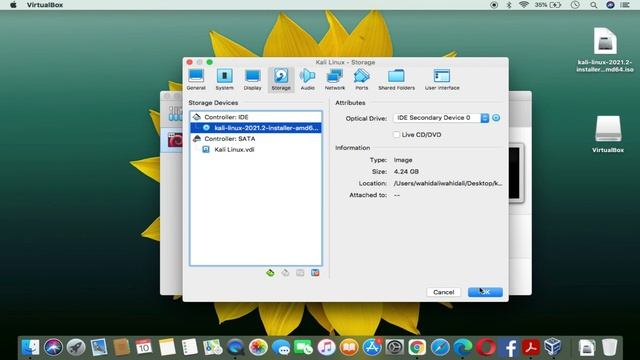Select Controller: SATA in storage tree
The image size is (640, 360).
coord(256,139)
